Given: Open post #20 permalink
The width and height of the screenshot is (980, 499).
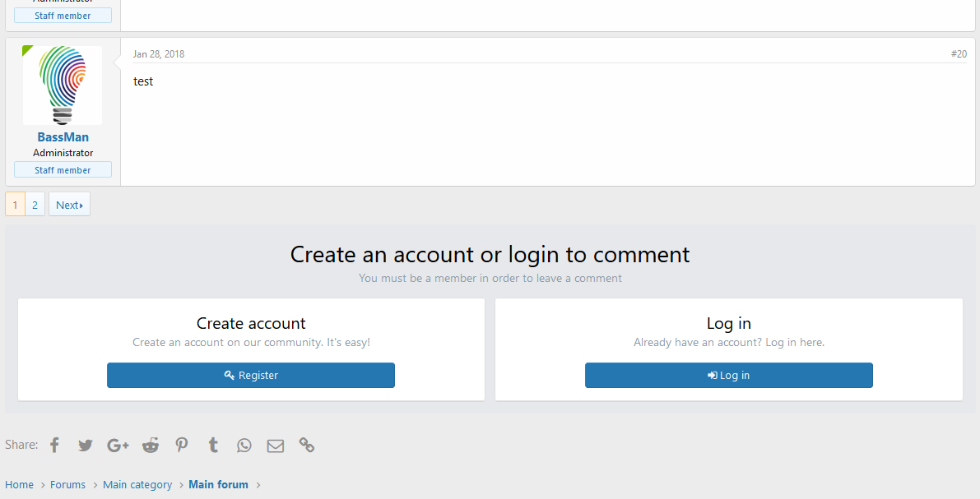Looking at the screenshot, I should (x=959, y=54).
